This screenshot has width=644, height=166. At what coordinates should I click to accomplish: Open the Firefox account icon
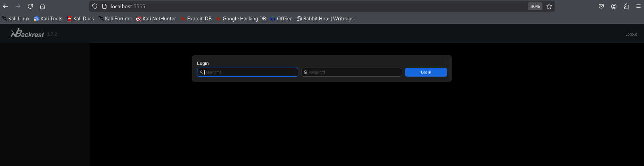pos(614,6)
